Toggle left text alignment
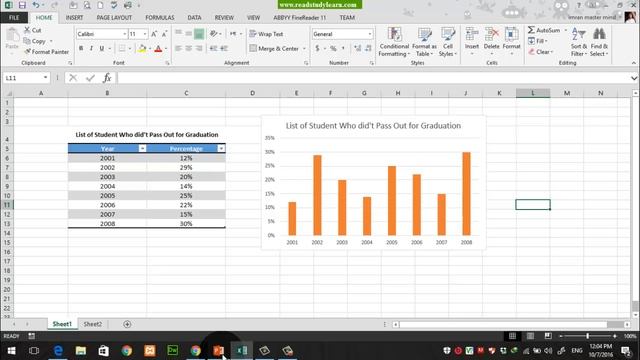 tap(178, 49)
